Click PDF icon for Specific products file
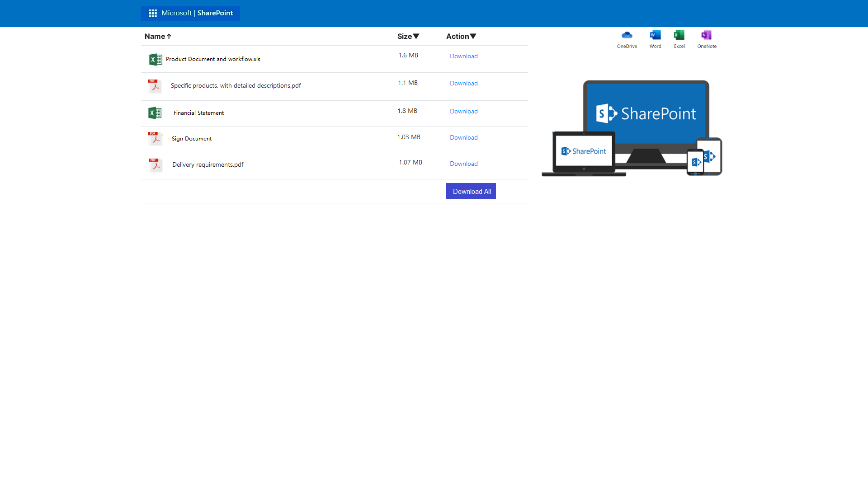This screenshot has height=488, width=868. click(155, 86)
